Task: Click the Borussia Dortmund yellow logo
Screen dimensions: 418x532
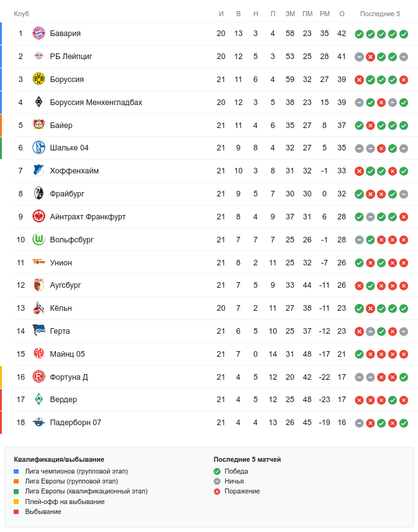Action: pos(39,80)
